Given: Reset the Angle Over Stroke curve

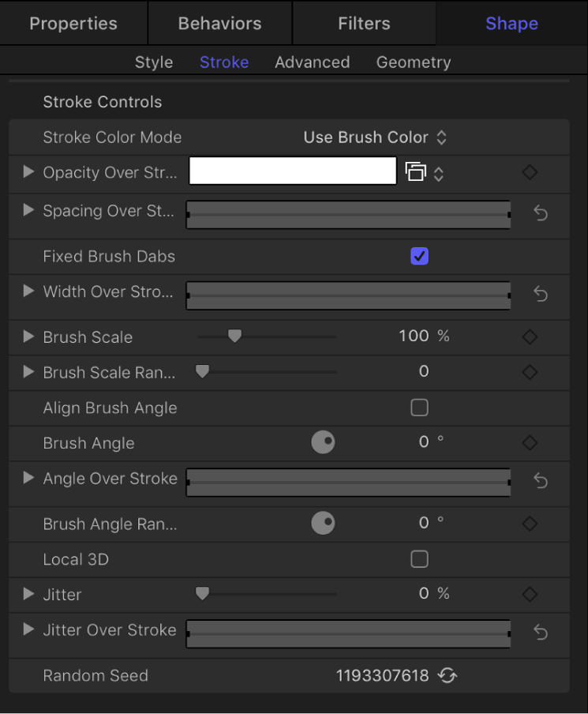Looking at the screenshot, I should [540, 480].
